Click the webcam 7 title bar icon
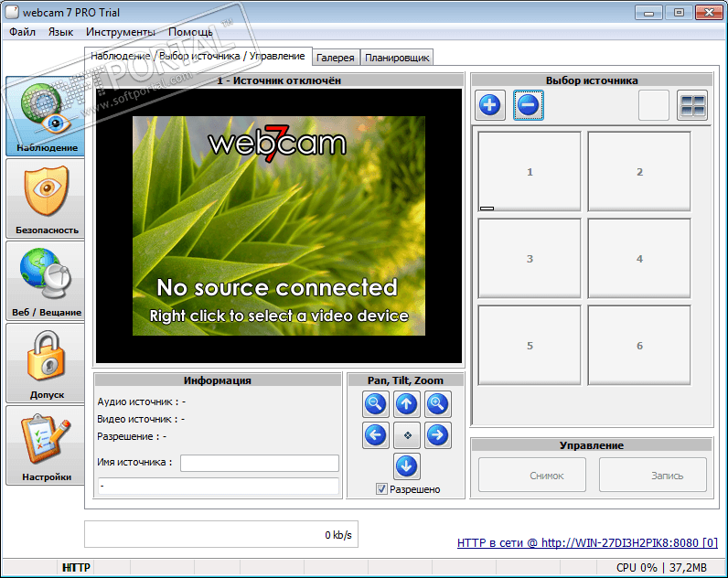Image resolution: width=728 pixels, height=578 pixels. tap(12, 13)
